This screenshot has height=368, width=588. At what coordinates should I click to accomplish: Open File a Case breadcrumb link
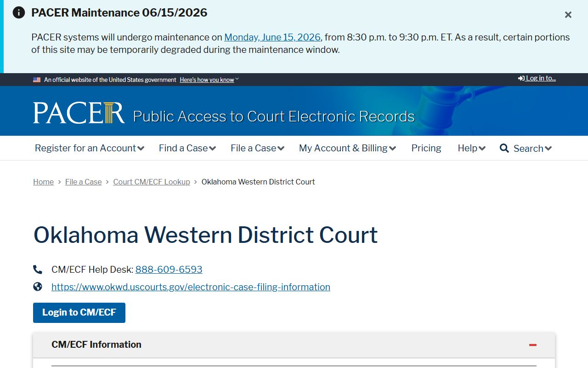point(84,182)
